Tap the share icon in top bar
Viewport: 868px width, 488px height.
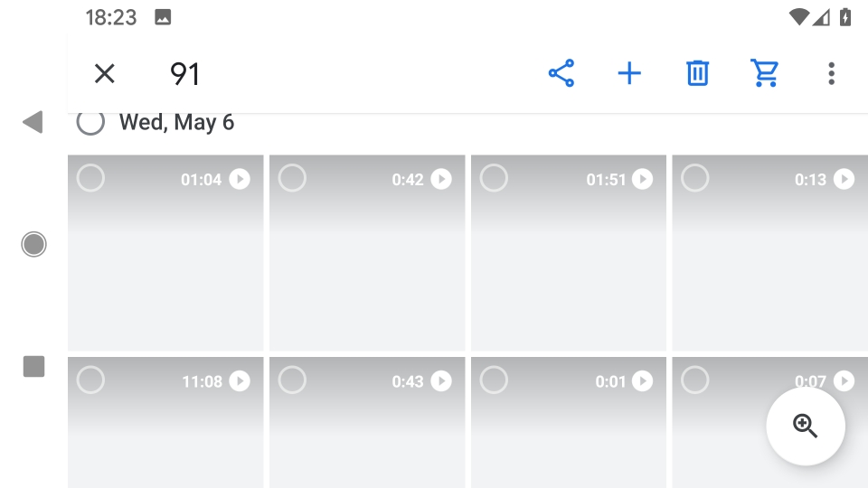coord(561,73)
